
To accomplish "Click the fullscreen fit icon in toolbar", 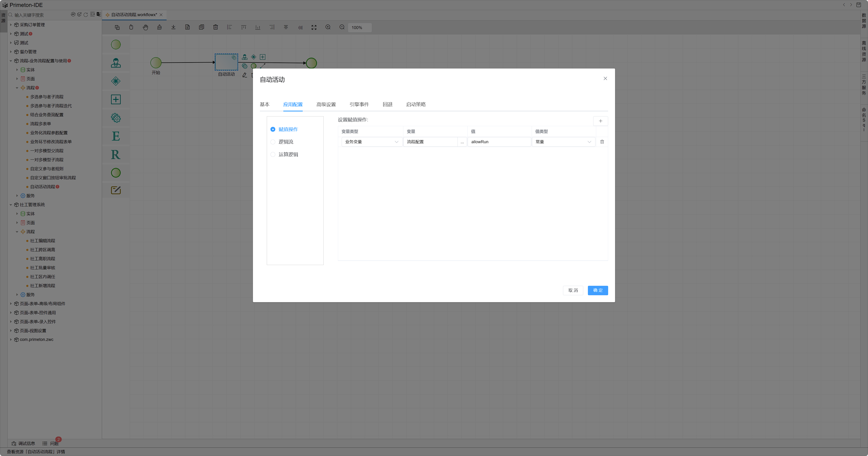I will [x=314, y=27].
